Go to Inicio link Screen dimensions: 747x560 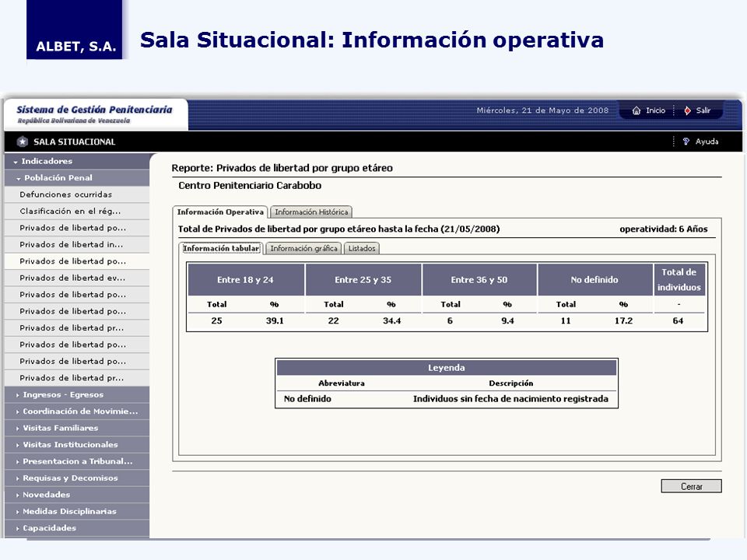[x=655, y=110]
